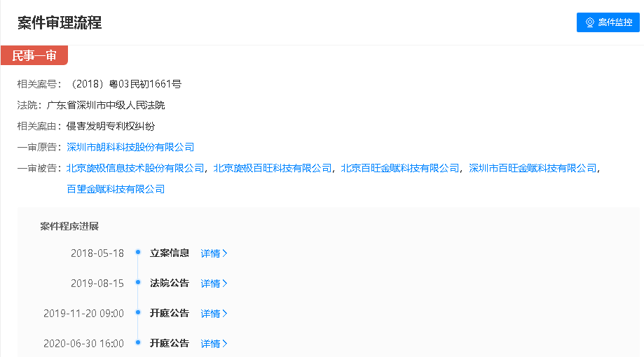The image size is (644, 357).
Task: Click the timeline dot for 2020-06-30 16:00
Action: point(138,343)
